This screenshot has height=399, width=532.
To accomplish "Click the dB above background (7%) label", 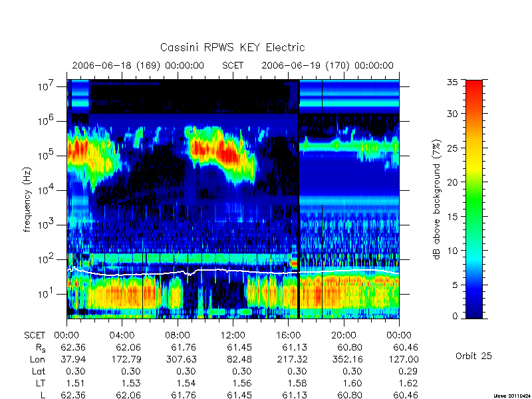I will [x=437, y=199].
